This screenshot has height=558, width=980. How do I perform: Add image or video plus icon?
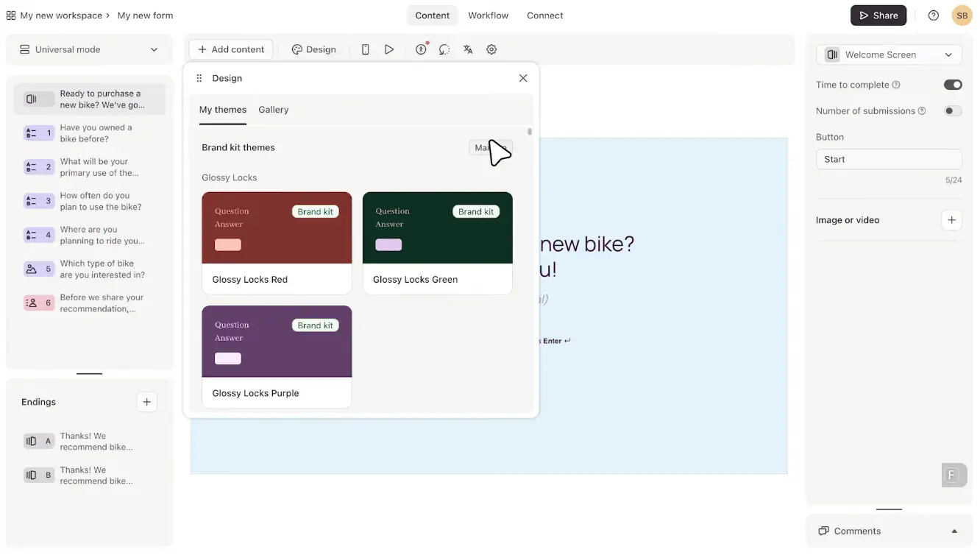coord(951,220)
